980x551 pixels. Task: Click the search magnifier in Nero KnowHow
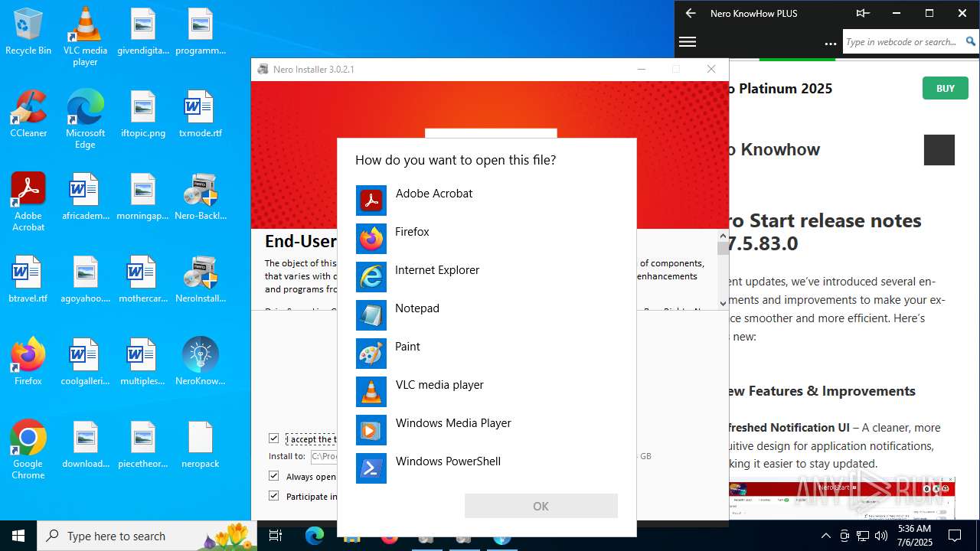point(971,42)
